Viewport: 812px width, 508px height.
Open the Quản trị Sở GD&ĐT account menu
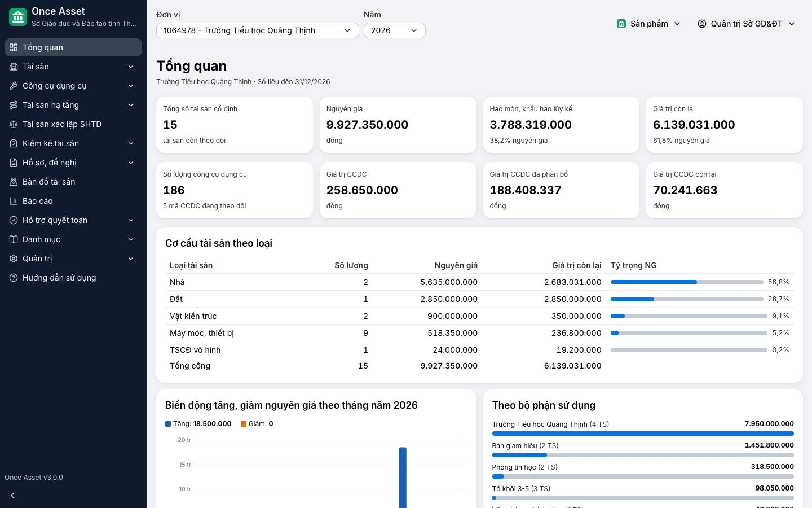point(747,24)
